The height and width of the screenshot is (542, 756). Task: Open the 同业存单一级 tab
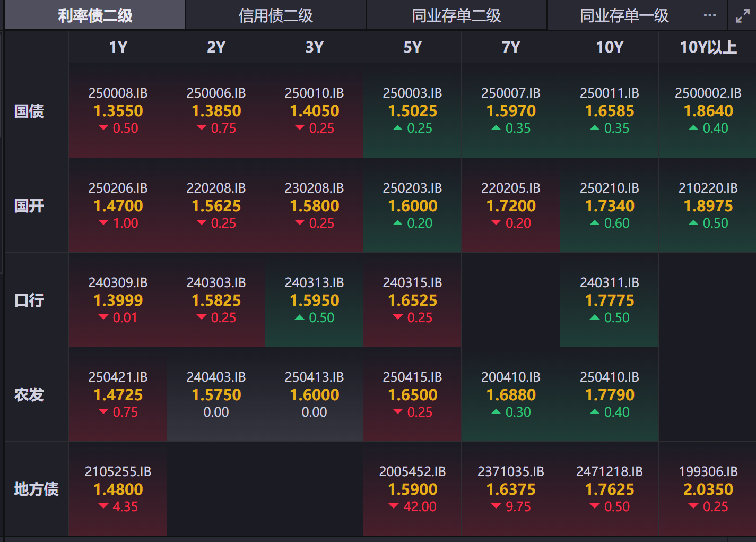pyautogui.click(x=624, y=15)
